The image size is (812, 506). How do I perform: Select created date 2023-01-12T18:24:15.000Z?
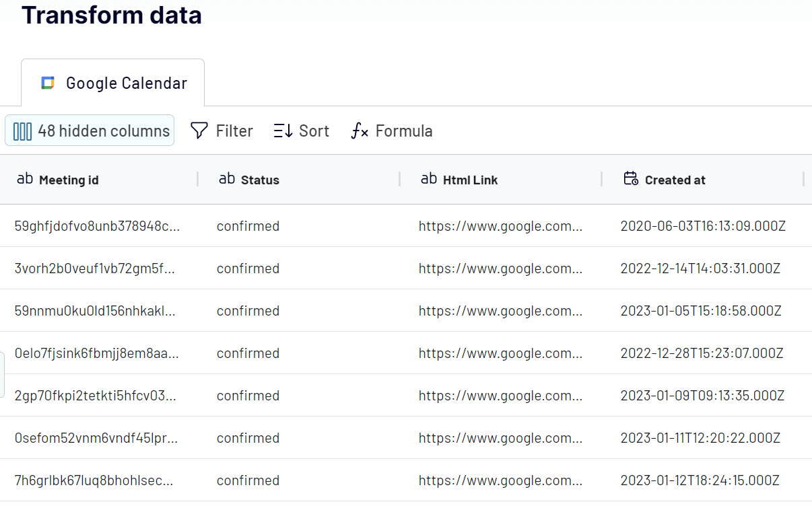(x=700, y=480)
